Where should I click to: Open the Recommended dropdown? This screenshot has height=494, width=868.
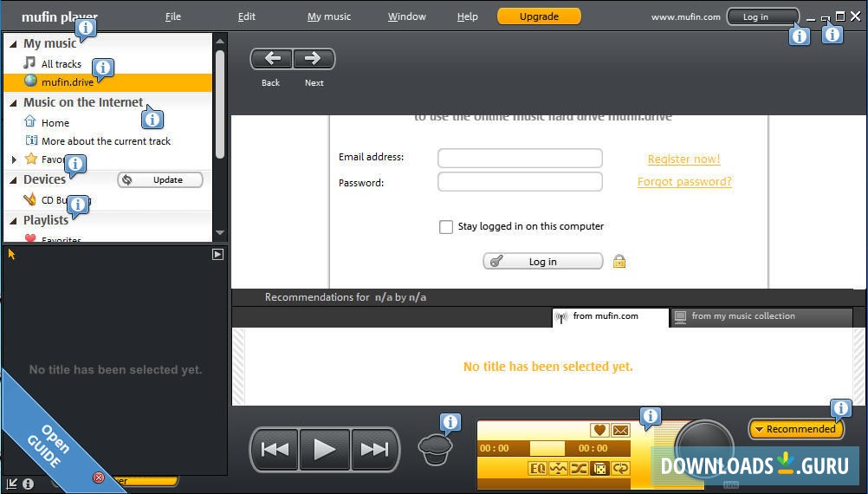[795, 429]
